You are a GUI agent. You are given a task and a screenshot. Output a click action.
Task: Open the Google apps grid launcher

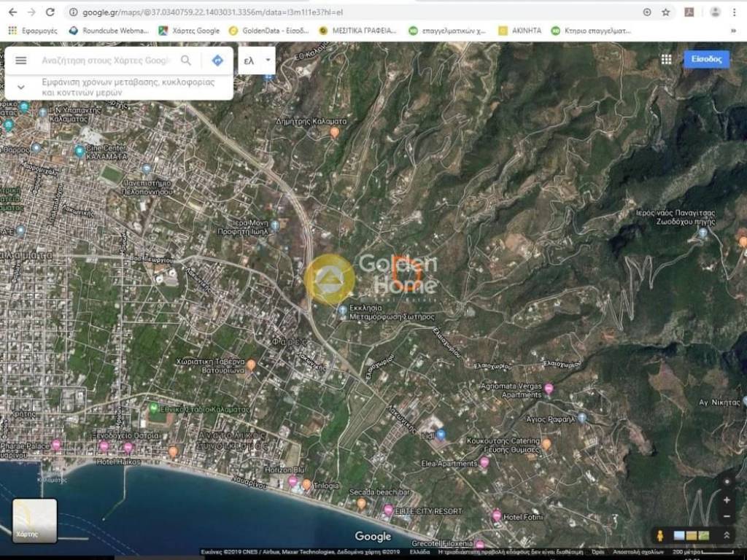tap(665, 59)
